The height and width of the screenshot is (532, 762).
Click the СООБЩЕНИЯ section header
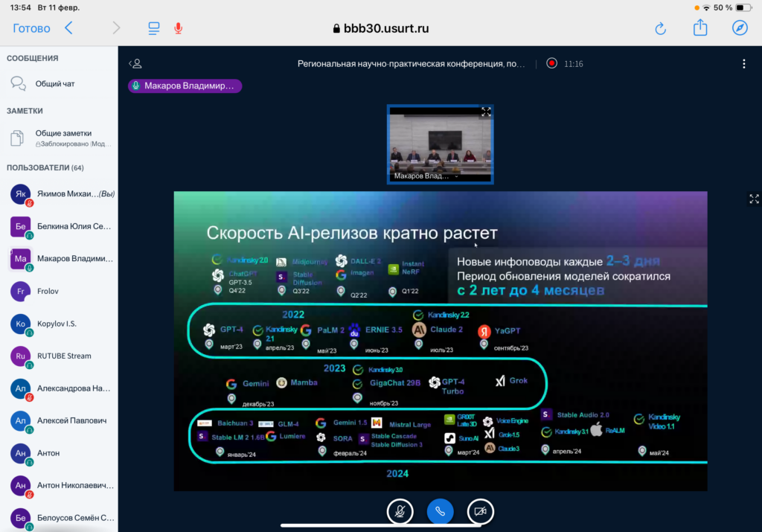click(x=33, y=58)
